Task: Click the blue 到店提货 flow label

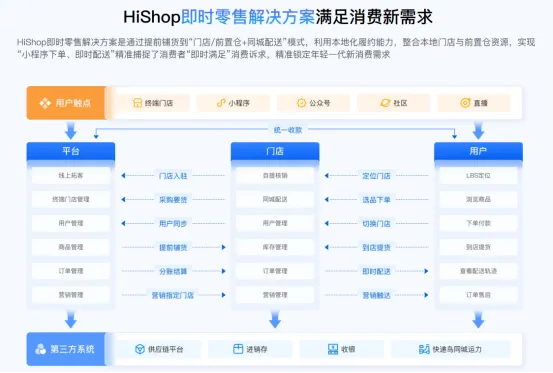Action: click(376, 247)
